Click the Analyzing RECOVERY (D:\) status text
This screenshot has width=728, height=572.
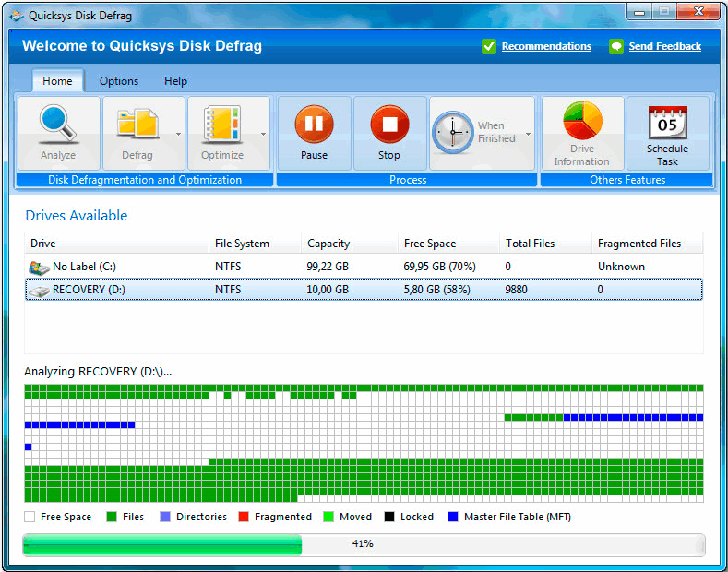click(98, 372)
